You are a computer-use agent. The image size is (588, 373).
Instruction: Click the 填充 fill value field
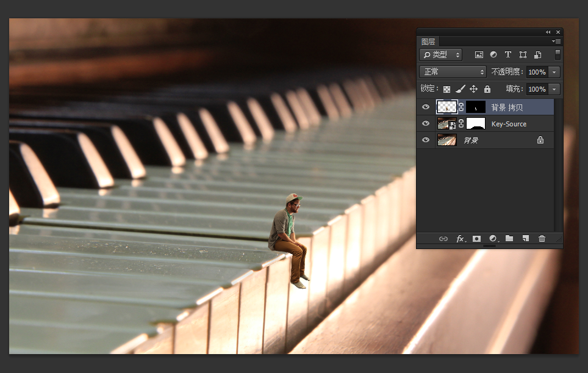(537, 89)
